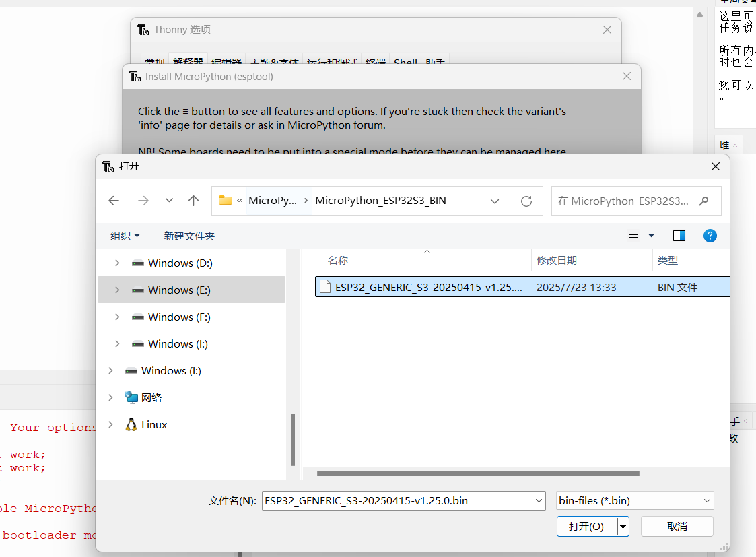Expand the indented Windows (I:) node
The width and height of the screenshot is (756, 557).
click(x=117, y=344)
